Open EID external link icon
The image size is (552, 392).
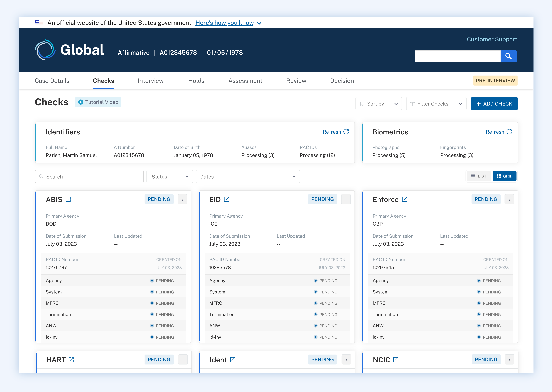click(227, 199)
